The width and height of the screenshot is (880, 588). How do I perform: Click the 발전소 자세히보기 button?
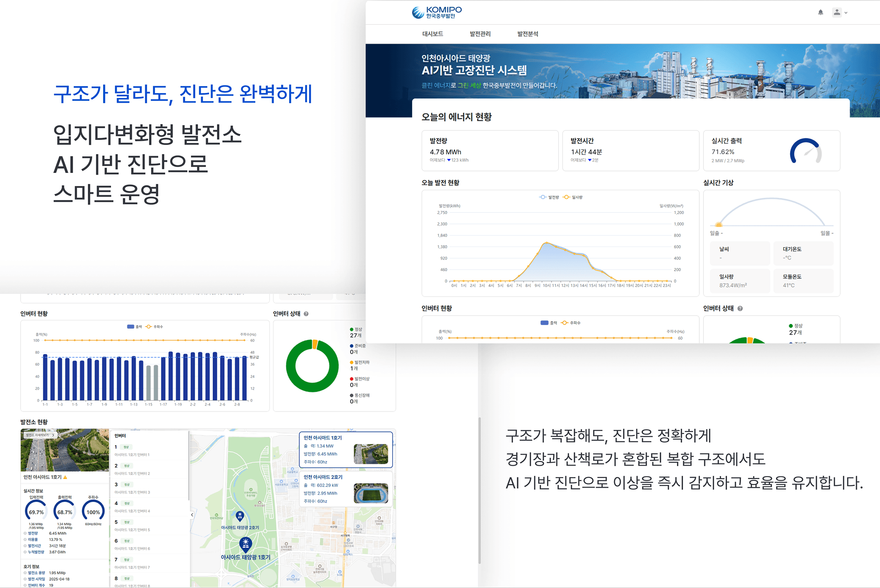(x=40, y=435)
